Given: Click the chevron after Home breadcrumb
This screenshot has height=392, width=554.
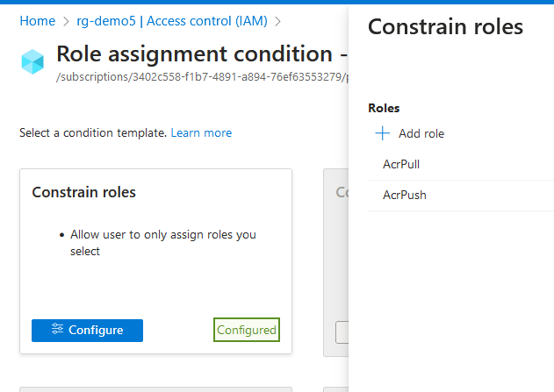Looking at the screenshot, I should click(x=66, y=22).
